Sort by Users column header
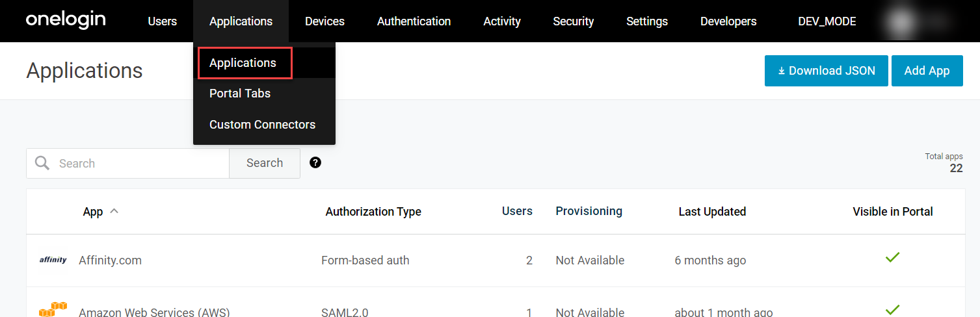 (517, 211)
